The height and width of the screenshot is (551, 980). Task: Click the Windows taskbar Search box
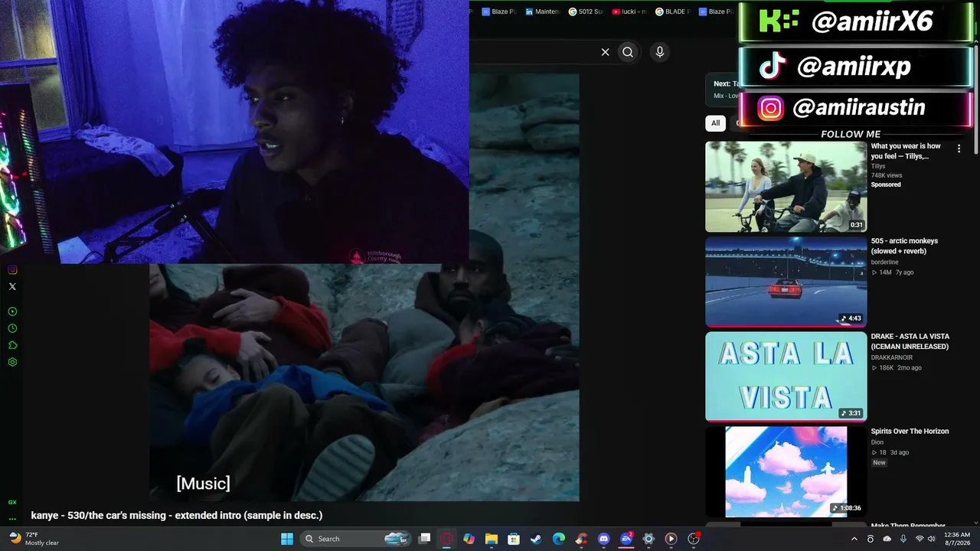(356, 539)
